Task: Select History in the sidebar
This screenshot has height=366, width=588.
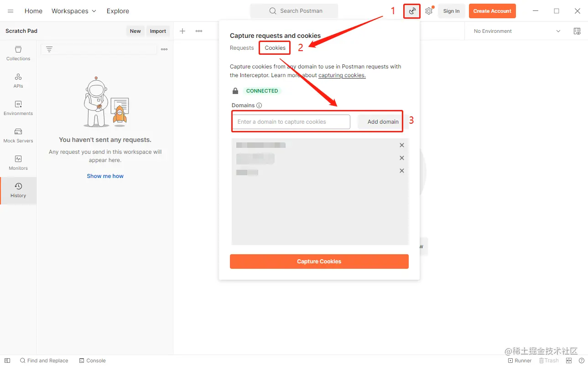Action: [x=18, y=190]
